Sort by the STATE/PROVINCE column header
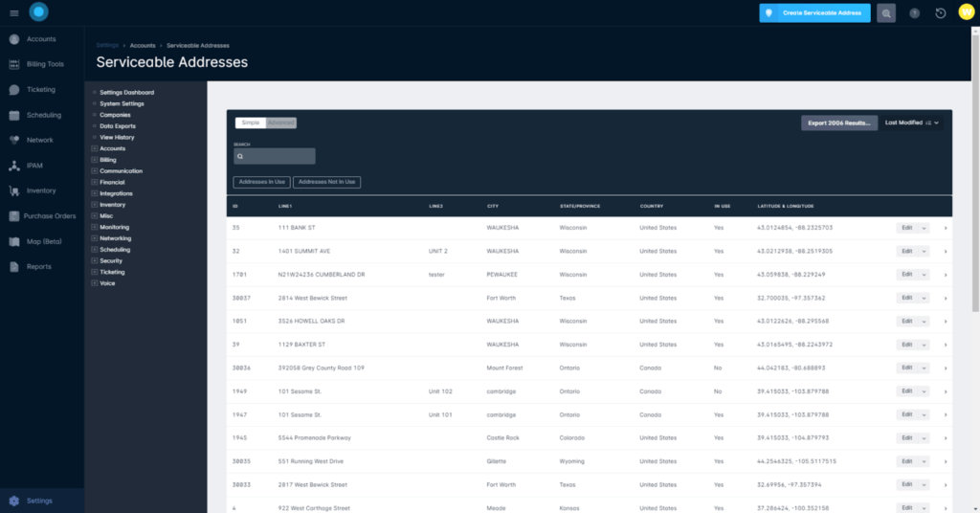980x513 pixels. [579, 206]
